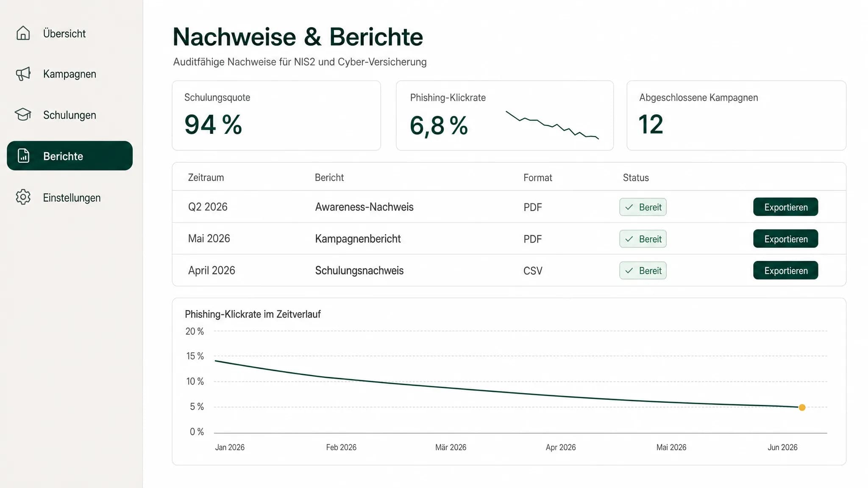Open the Übersicht menu item
Image resolution: width=868 pixels, height=488 pixels.
(x=70, y=33)
